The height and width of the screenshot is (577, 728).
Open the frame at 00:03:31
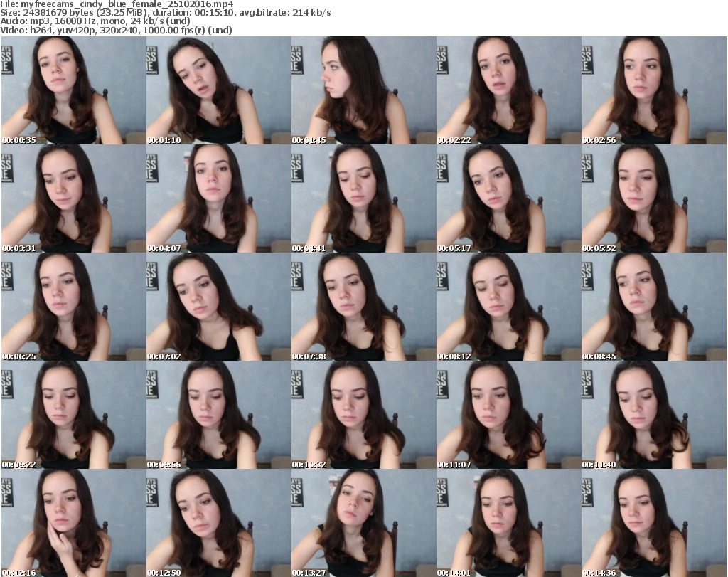coord(74,198)
